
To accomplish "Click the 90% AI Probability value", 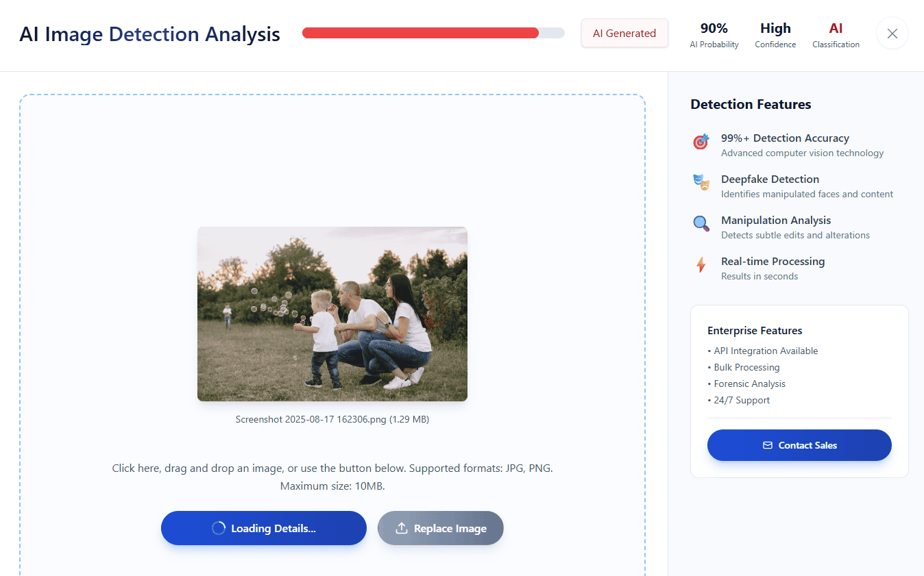I will click(714, 28).
